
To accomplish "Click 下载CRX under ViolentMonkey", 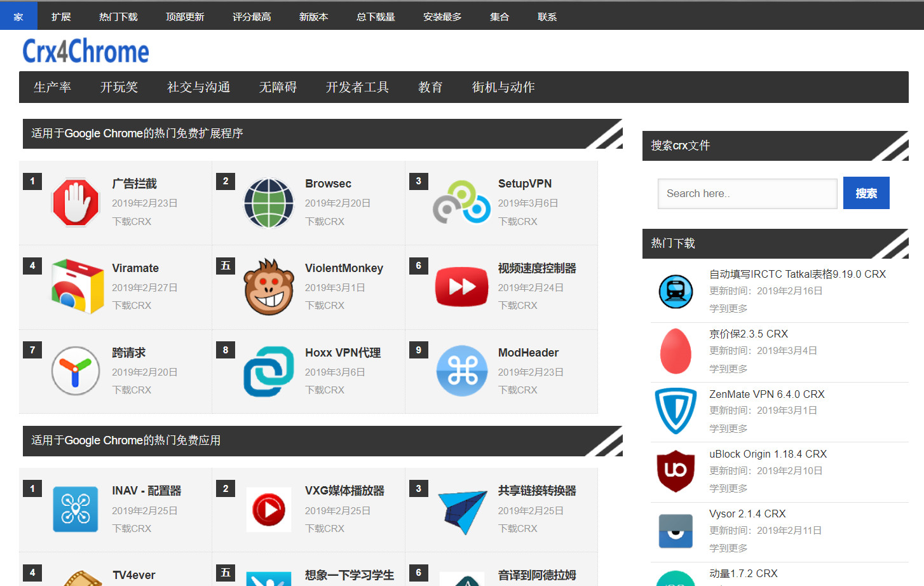I will (325, 306).
